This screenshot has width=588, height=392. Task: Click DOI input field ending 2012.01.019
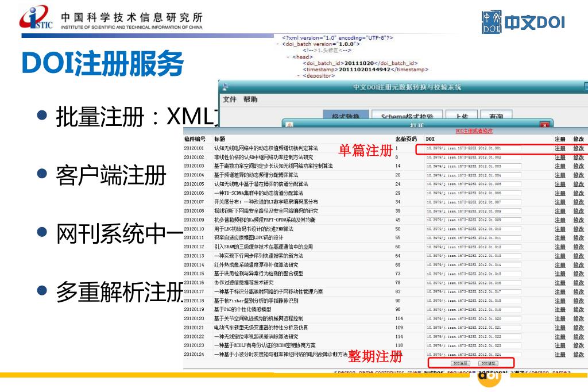click(473, 310)
